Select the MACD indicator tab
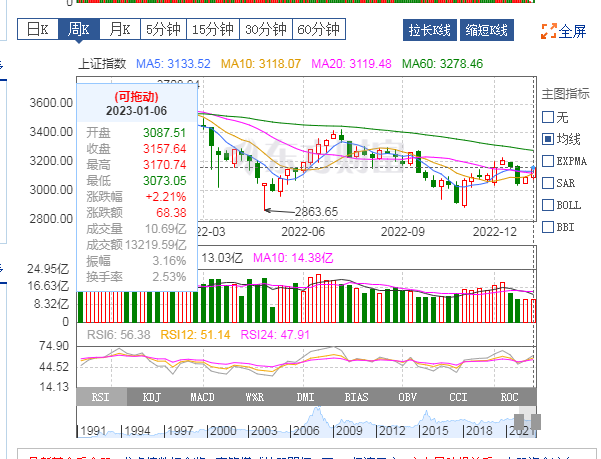The width and height of the screenshot is (601, 459). [203, 397]
